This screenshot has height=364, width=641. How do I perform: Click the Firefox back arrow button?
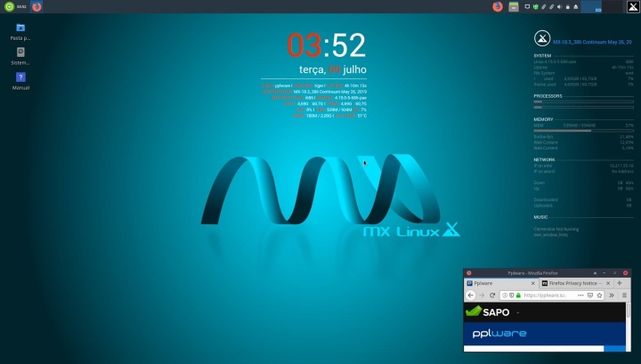pos(471,295)
